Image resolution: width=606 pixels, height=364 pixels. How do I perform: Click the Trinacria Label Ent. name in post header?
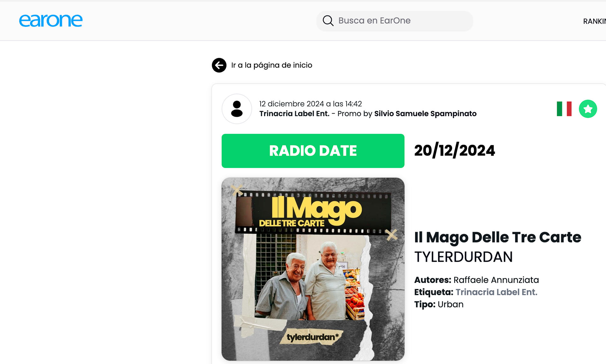[294, 114]
